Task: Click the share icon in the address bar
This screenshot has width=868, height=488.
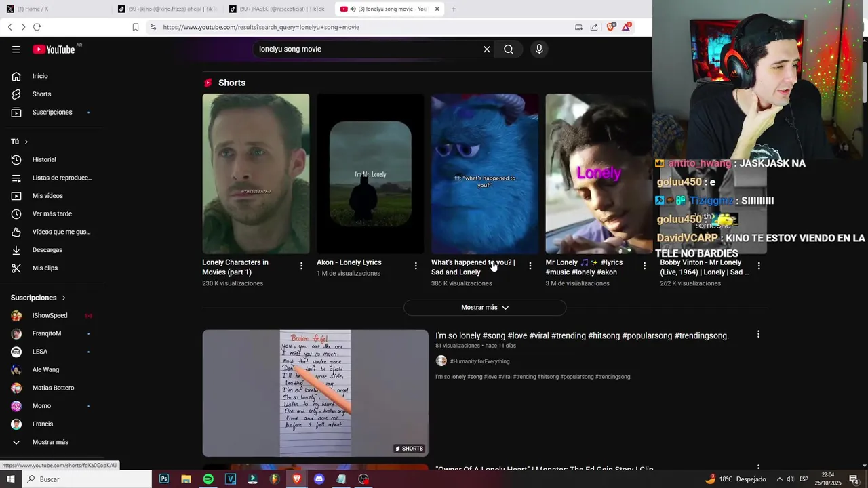Action: point(594,27)
